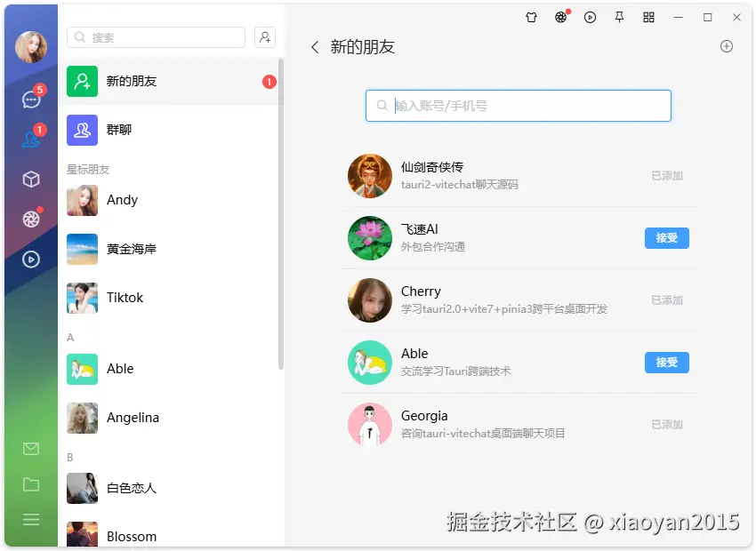Viewport: 756px width, 551px height.
Task: Click the 输入账号/手机号 search input field
Action: (x=519, y=105)
